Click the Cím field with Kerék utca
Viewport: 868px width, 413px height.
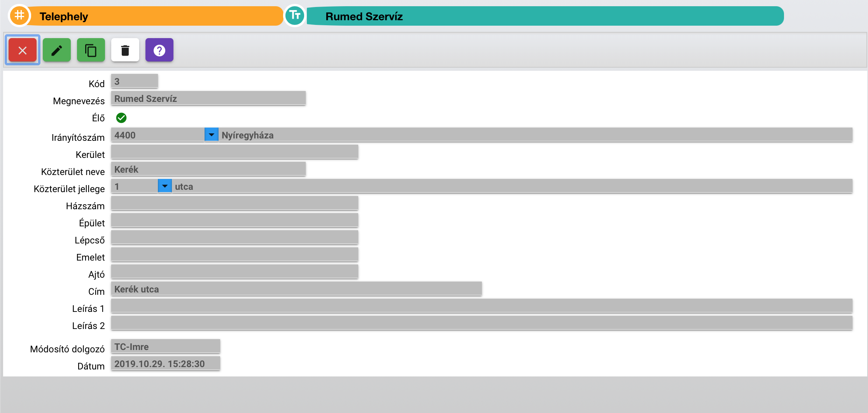[296, 289]
